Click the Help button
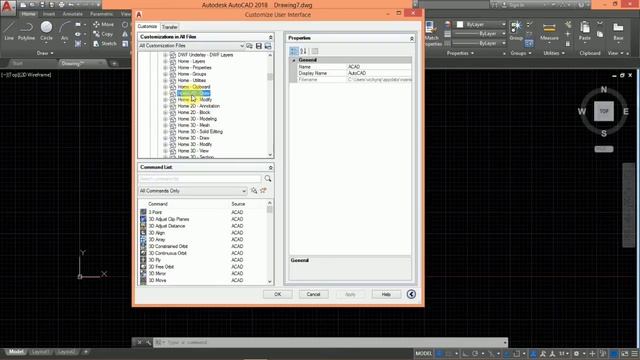Viewport: 640px width, 360px height. tap(386, 294)
